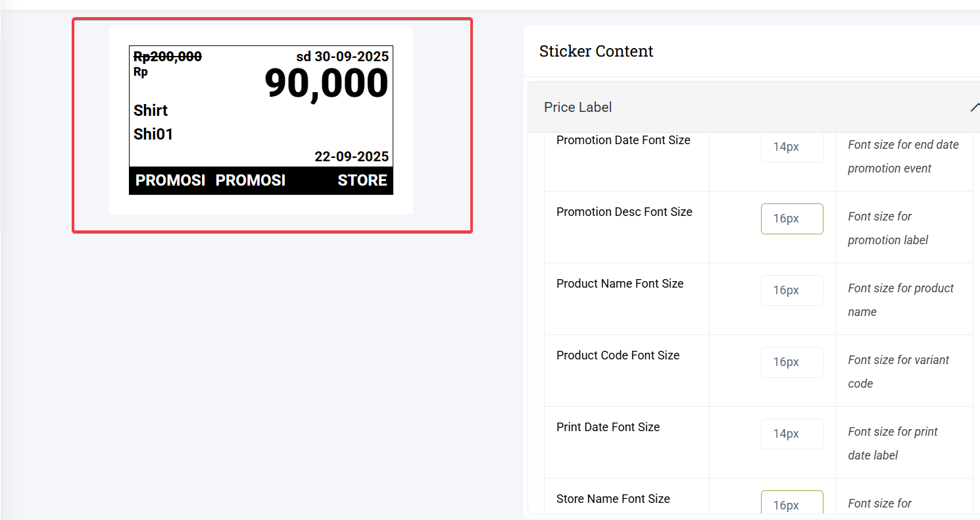
Task: Focus the Print Date Font Size field
Action: point(792,434)
